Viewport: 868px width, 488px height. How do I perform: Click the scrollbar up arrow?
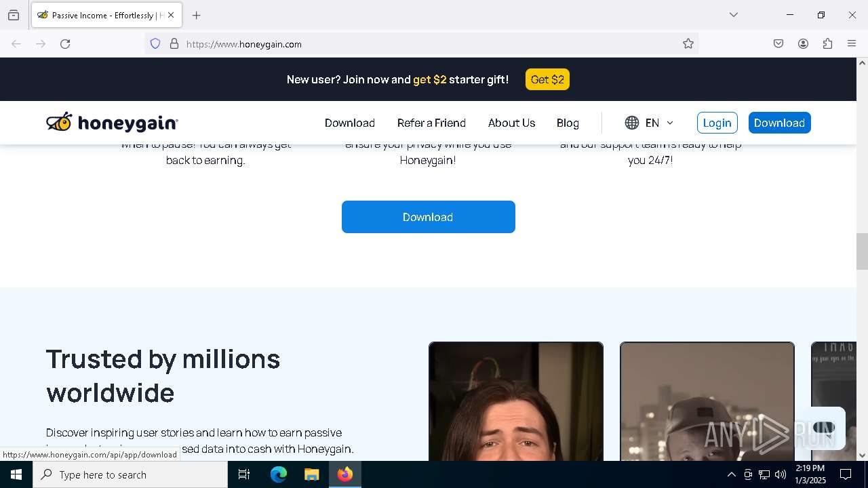[862, 63]
